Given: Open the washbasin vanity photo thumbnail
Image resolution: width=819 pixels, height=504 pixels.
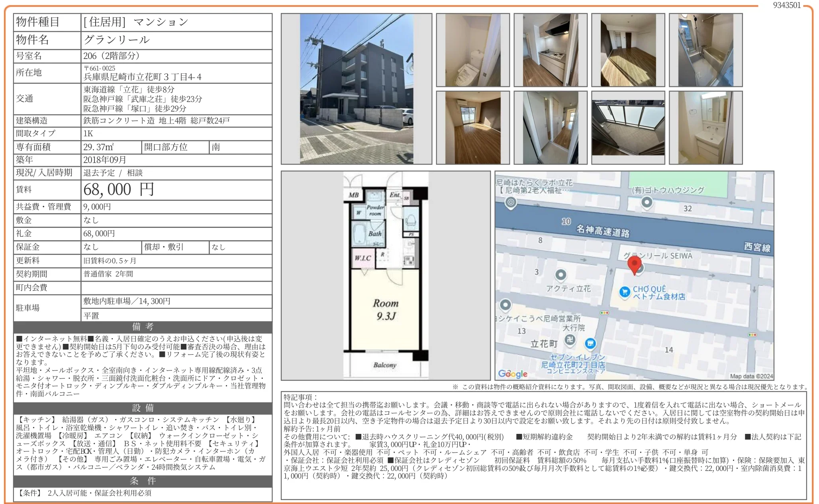Looking at the screenshot, I should click(x=705, y=127).
